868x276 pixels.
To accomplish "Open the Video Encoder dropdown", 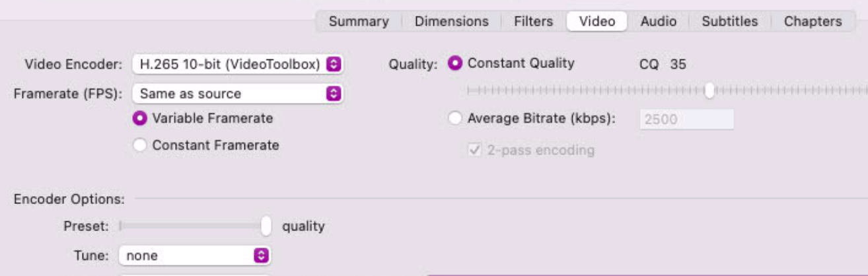I will 238,64.
